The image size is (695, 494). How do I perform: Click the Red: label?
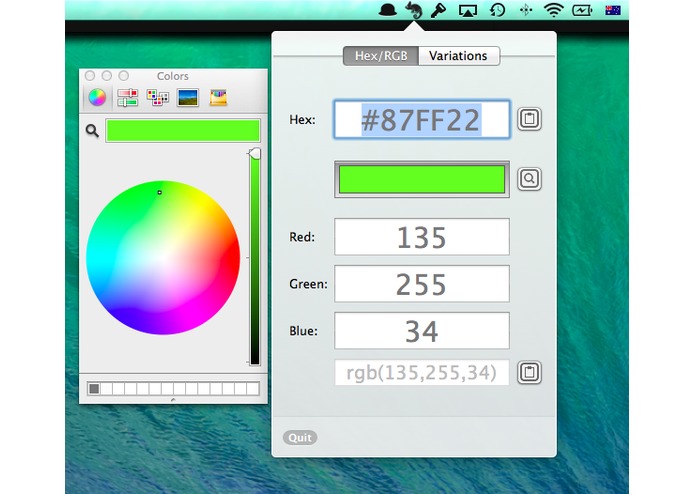tap(302, 237)
